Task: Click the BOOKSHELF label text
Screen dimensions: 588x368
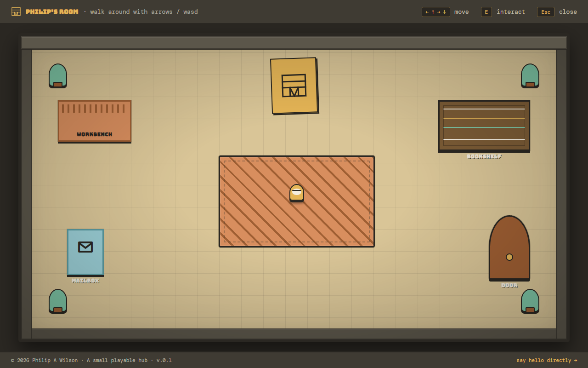Action: pos(484,156)
